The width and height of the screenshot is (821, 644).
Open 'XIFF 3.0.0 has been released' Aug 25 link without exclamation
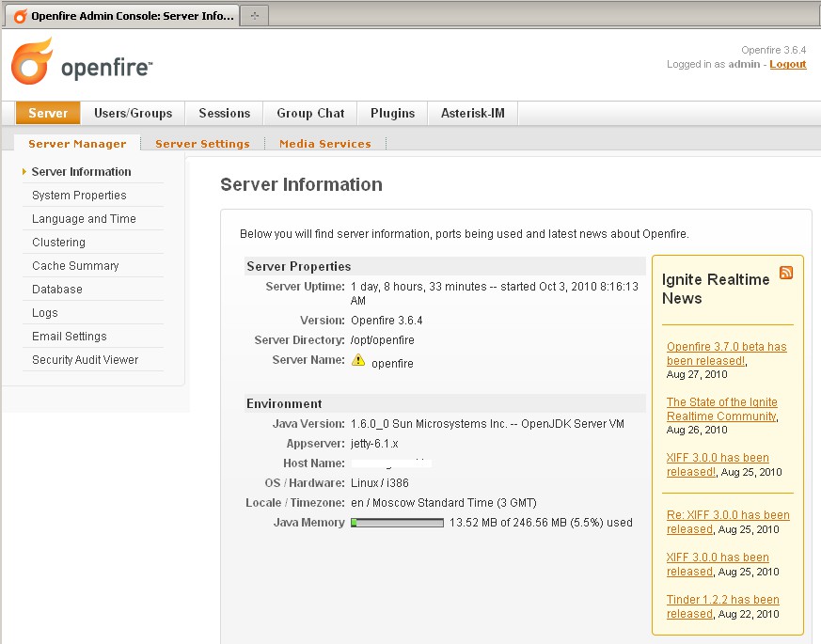pos(718,564)
